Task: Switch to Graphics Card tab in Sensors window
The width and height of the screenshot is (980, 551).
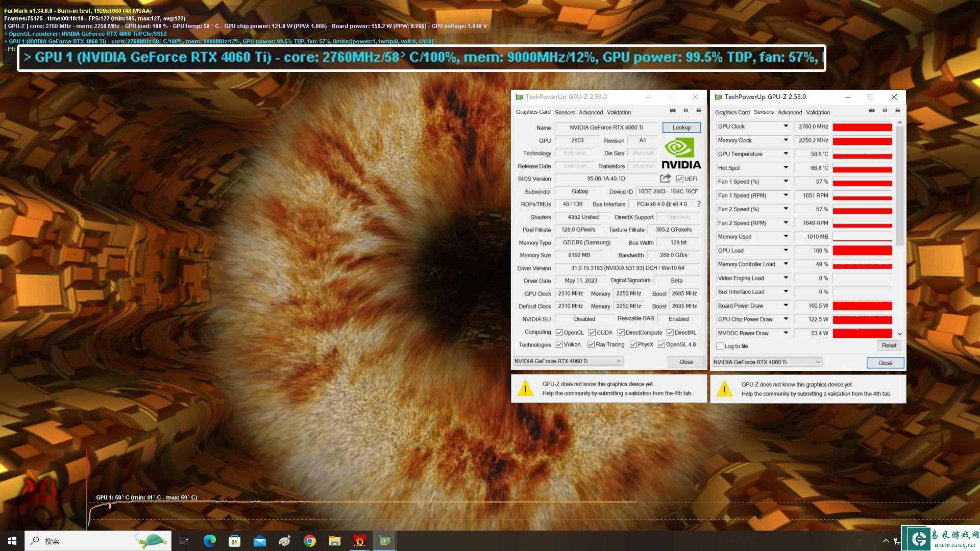Action: tap(732, 112)
